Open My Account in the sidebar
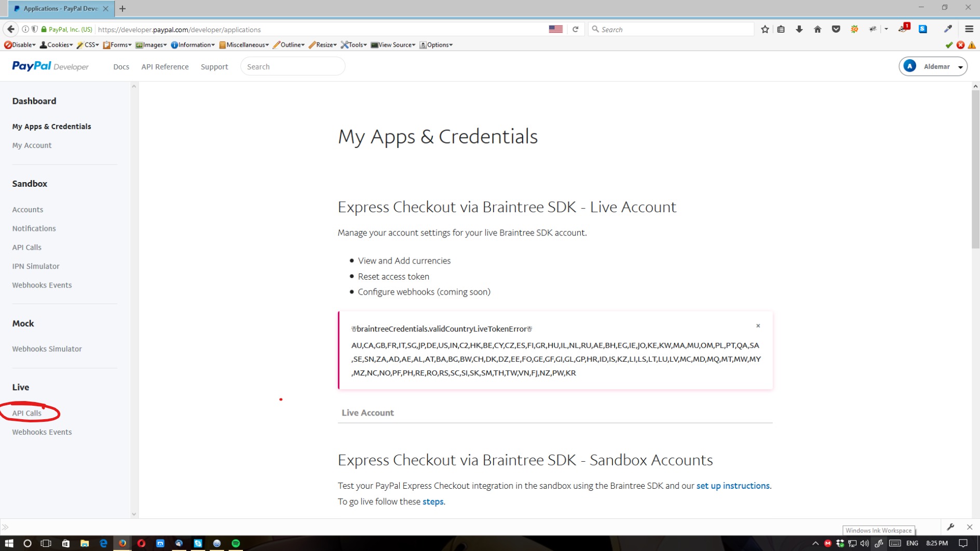The height and width of the screenshot is (551, 980). tap(32, 145)
